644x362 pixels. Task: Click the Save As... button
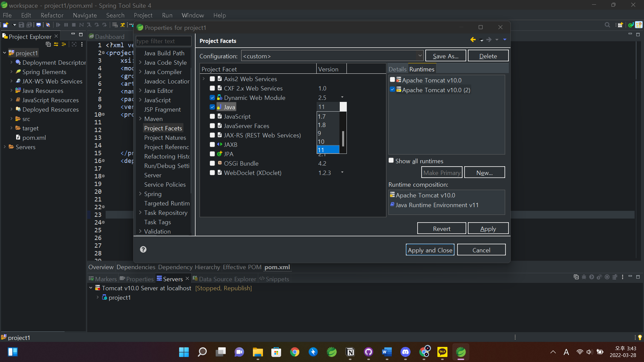click(x=445, y=56)
